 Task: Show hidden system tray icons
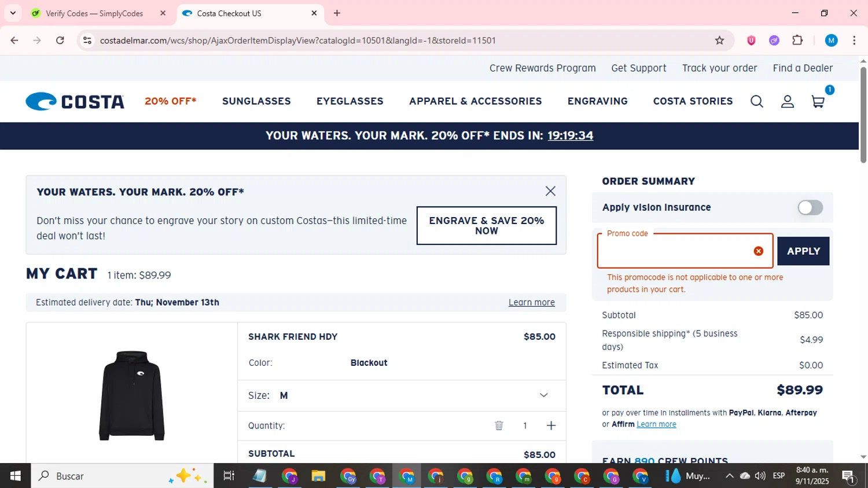[x=729, y=476]
